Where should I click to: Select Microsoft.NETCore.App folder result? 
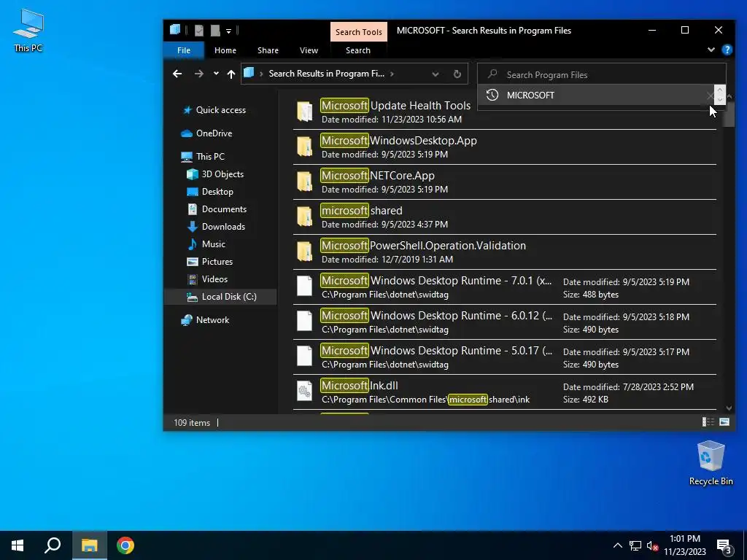tap(505, 182)
